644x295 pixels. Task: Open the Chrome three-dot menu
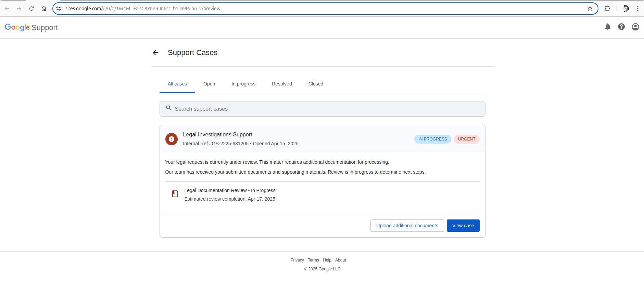[638, 9]
